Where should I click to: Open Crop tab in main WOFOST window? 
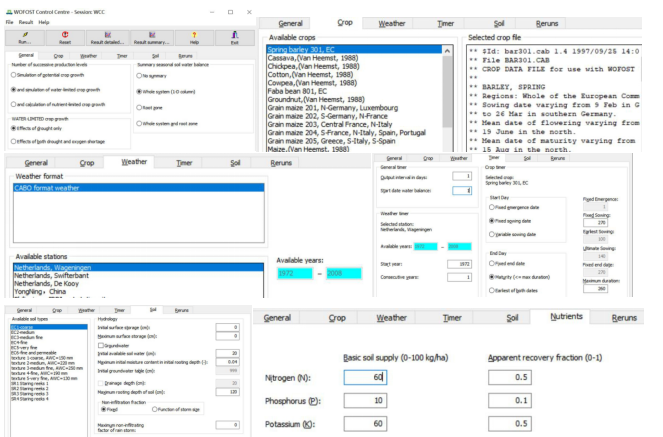pos(58,56)
